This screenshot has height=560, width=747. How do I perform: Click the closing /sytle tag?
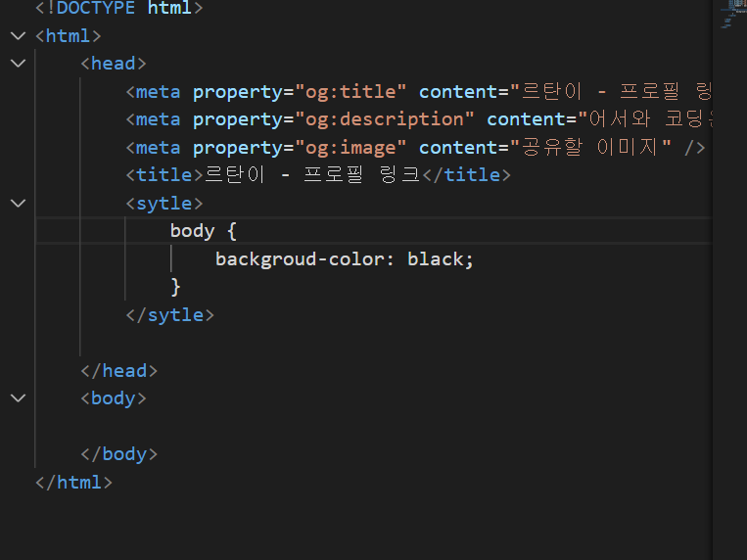click(x=170, y=315)
